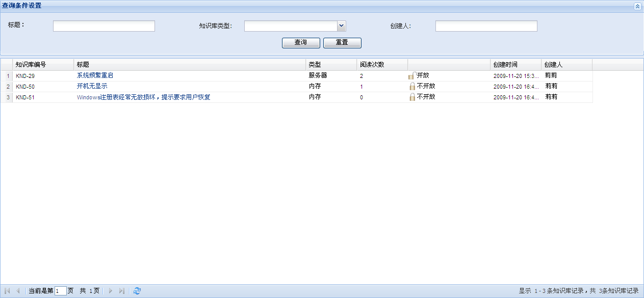Click the closed lock icon for KND-51
The width and height of the screenshot is (644, 298).
coord(412,97)
